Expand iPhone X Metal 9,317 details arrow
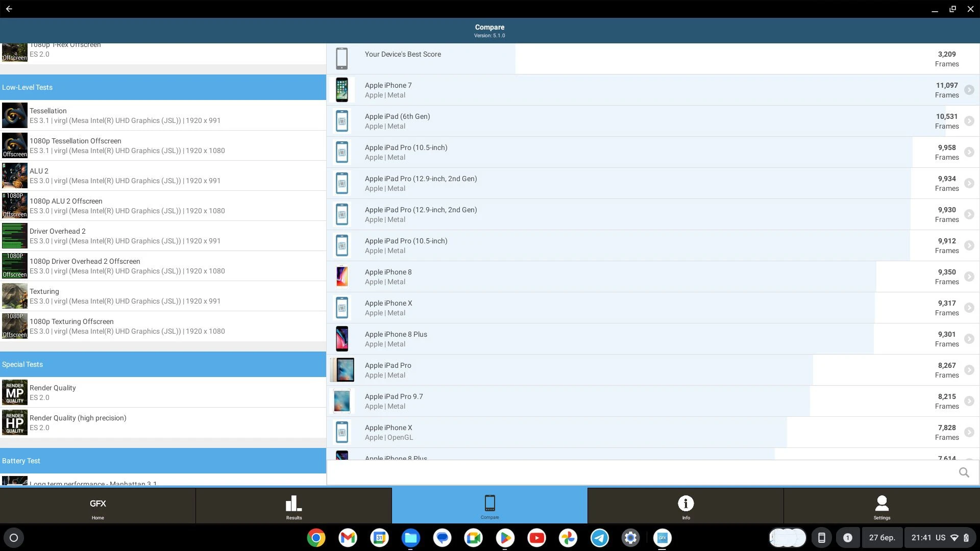 [x=969, y=308]
